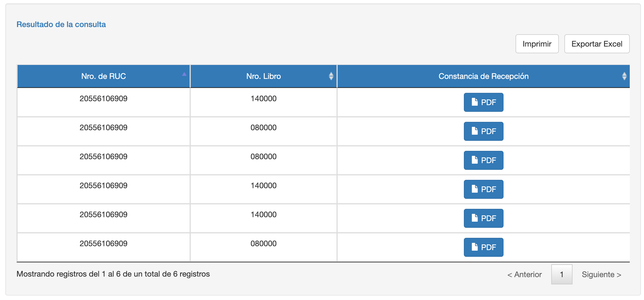The image size is (644, 300).
Task: Go to the Siguiente page
Action: click(601, 275)
